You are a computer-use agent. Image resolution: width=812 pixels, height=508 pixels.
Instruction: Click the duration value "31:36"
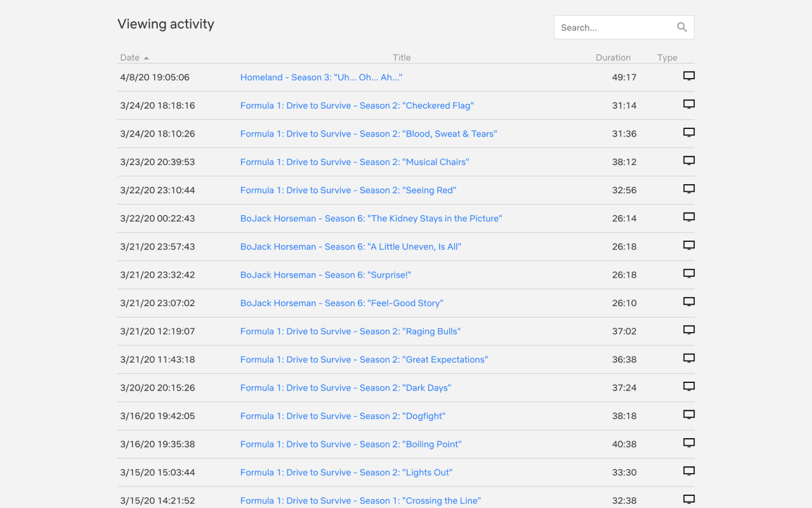click(x=624, y=134)
